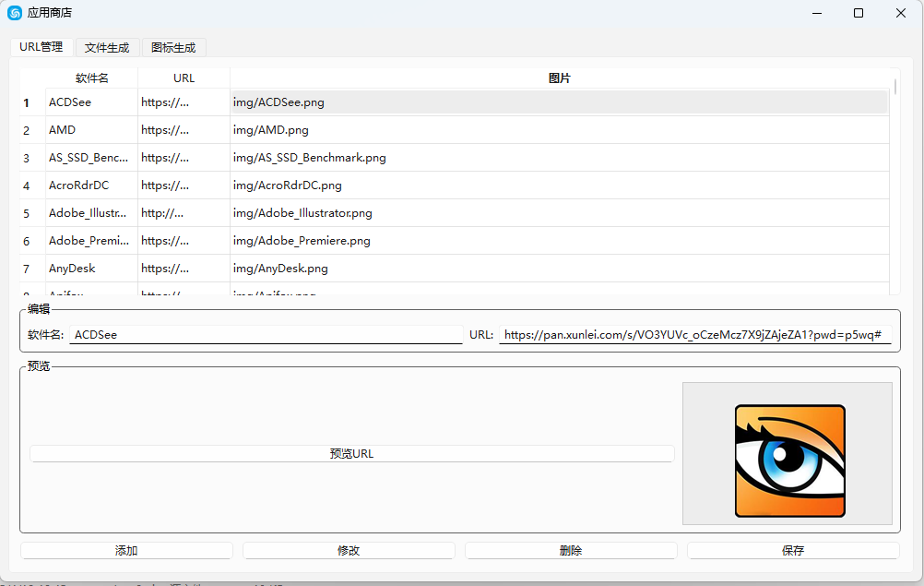The height and width of the screenshot is (586, 924).
Task: Click the 图片 column header
Action: point(559,78)
